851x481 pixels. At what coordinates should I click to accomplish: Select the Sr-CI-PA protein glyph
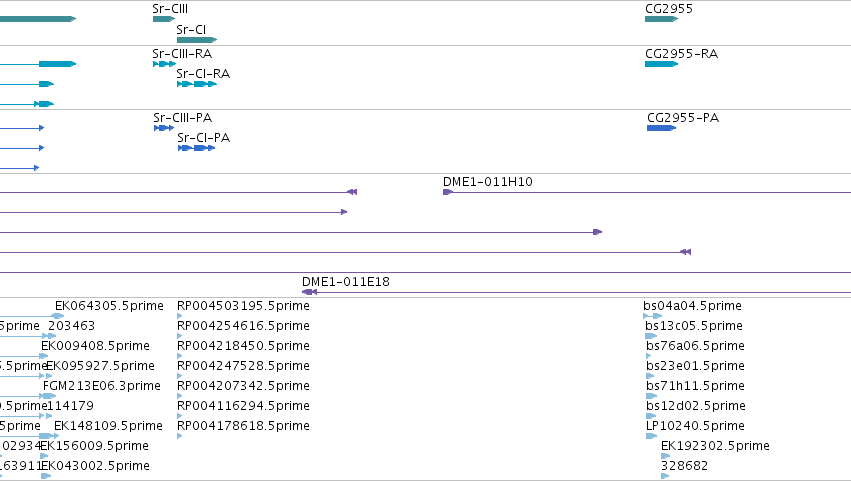point(196,148)
